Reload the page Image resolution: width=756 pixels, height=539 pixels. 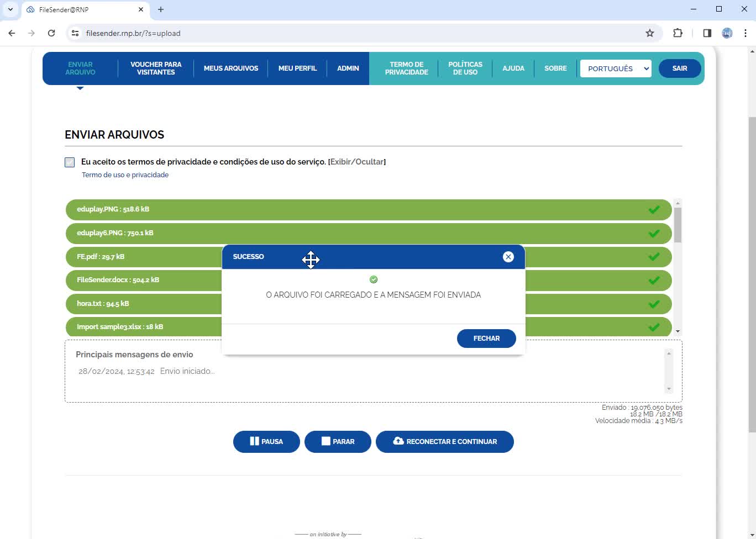click(x=51, y=33)
